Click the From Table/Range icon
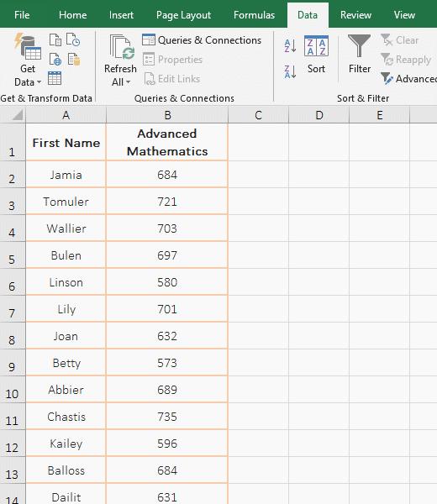 (x=55, y=78)
